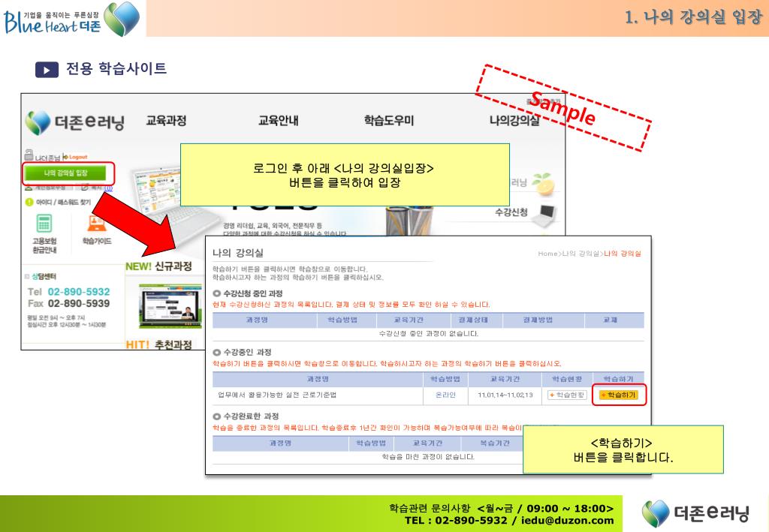Click the 온라인 link in the course row
This screenshot has width=769, height=532.
click(x=445, y=395)
